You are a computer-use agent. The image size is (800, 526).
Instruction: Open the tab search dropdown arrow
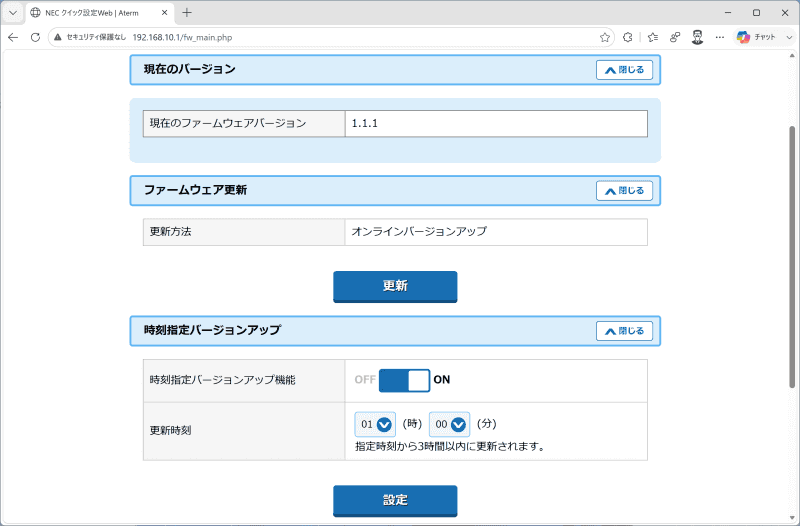click(13, 13)
